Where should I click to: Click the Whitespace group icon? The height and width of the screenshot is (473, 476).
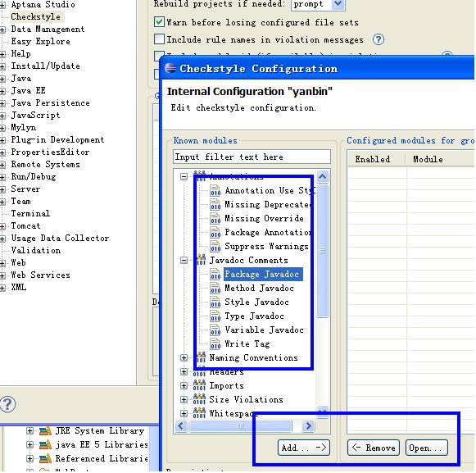pyautogui.click(x=199, y=413)
